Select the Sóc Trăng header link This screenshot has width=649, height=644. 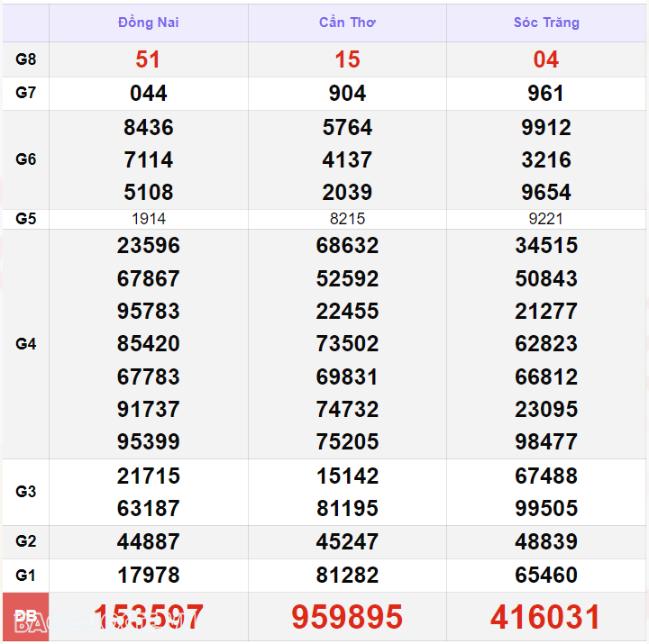pos(546,23)
